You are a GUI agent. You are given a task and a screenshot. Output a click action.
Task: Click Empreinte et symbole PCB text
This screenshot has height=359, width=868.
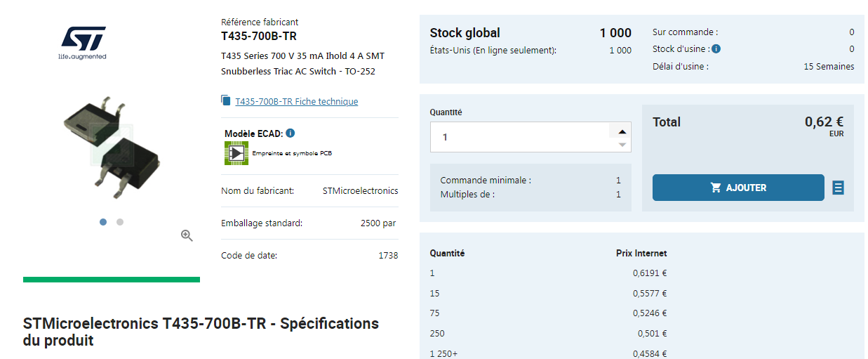point(292,153)
